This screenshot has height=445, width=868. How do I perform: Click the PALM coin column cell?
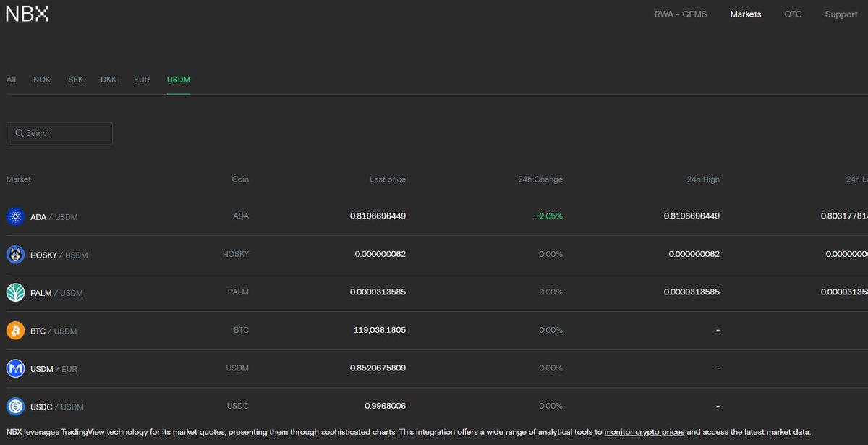[238, 292]
